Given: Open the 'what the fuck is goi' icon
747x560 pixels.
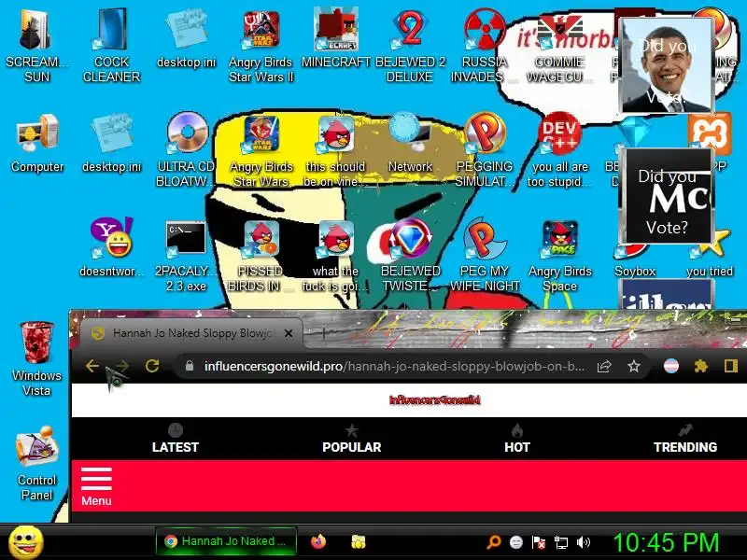Looking at the screenshot, I should pyautogui.click(x=335, y=255).
